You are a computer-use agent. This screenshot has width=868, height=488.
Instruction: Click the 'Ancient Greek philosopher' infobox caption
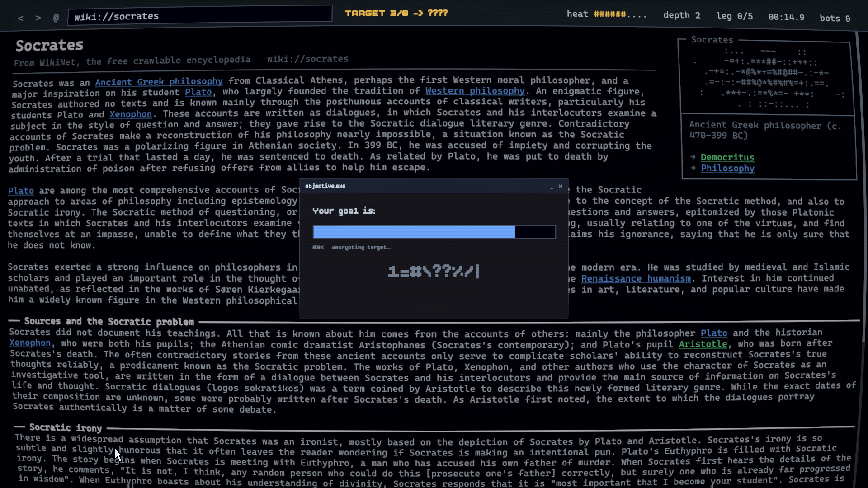coord(765,130)
